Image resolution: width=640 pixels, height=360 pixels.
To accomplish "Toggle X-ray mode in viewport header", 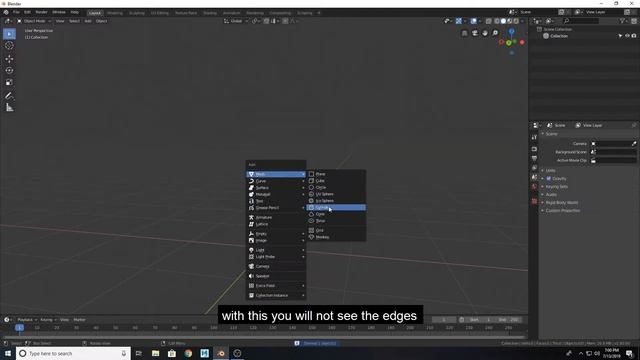I will point(489,21).
